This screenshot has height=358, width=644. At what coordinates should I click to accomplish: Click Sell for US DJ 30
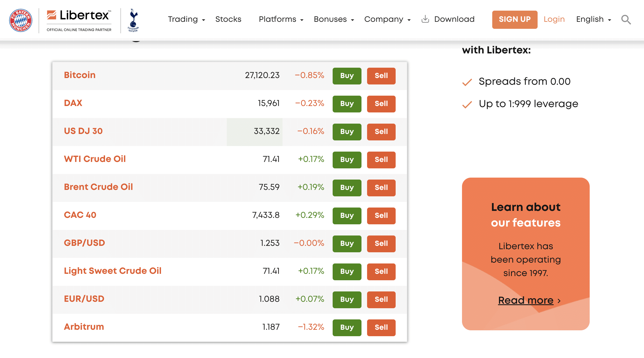click(x=381, y=132)
